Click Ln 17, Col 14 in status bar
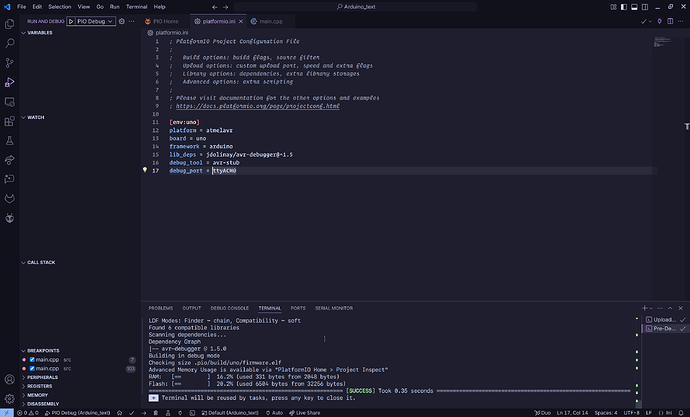 (572, 413)
